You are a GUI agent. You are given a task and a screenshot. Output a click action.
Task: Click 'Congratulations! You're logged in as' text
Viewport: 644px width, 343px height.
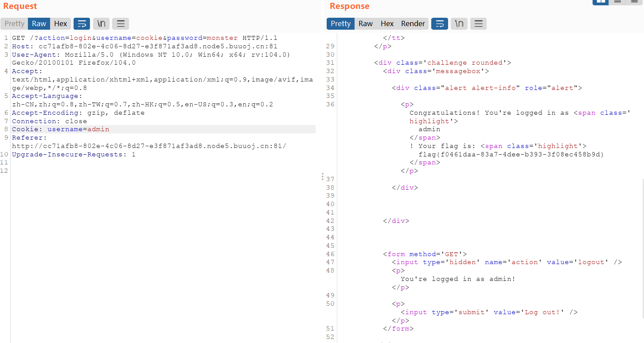point(489,113)
